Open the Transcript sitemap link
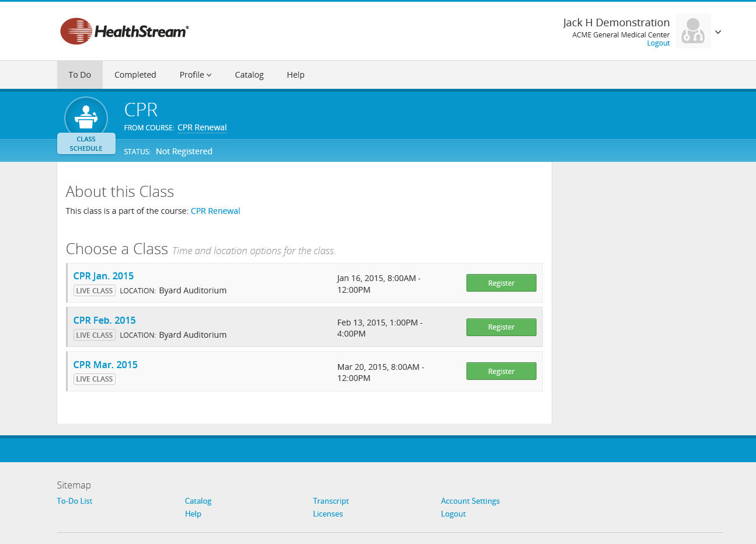The image size is (756, 544). pos(331,501)
